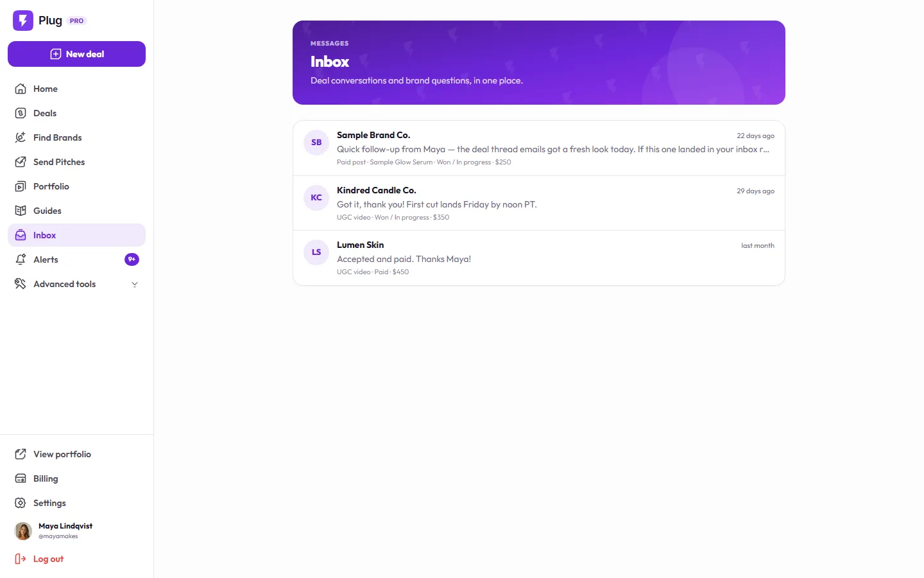The height and width of the screenshot is (578, 924).
Task: Click the @mayamakes handle
Action: [x=58, y=536]
